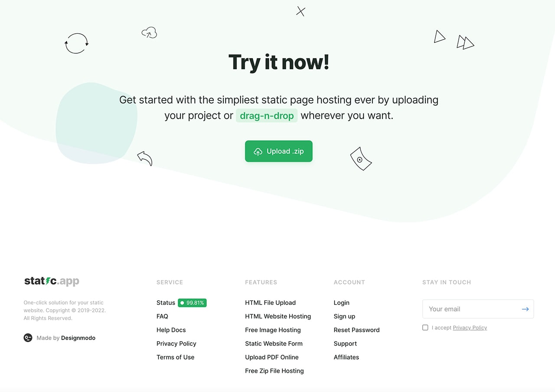This screenshot has height=392, width=555.
Task: Click the One-click solution copyright text
Action: pyautogui.click(x=65, y=311)
